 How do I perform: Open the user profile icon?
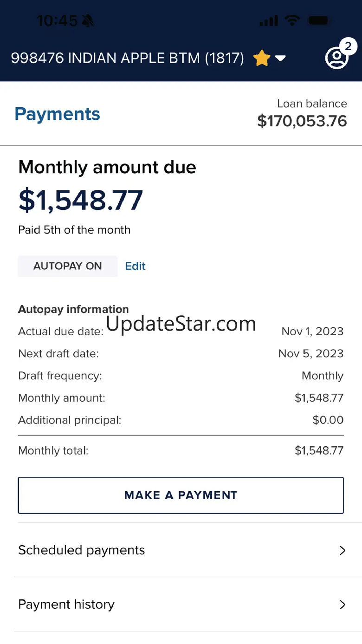click(336, 59)
